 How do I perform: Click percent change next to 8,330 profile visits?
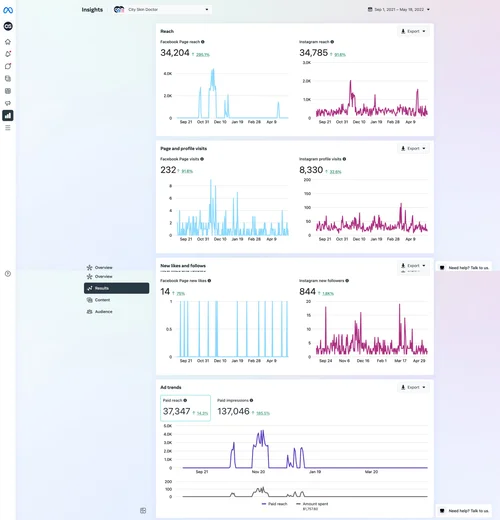pos(335,172)
